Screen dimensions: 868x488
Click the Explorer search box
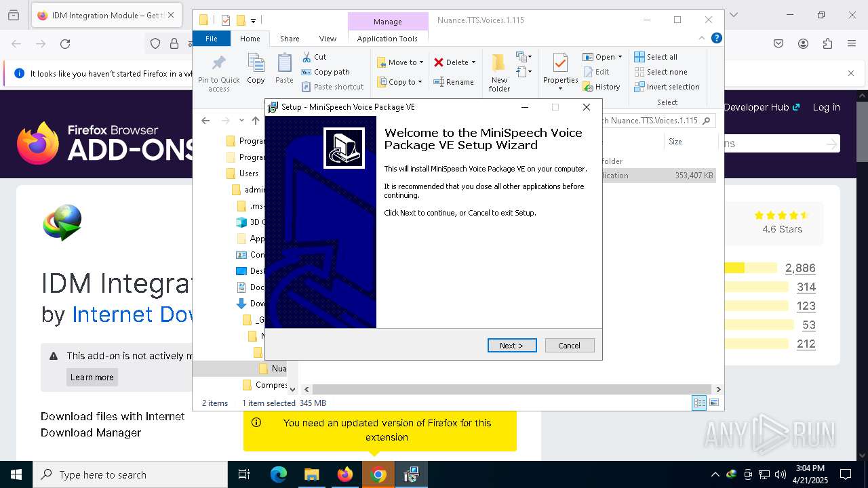[x=657, y=121]
